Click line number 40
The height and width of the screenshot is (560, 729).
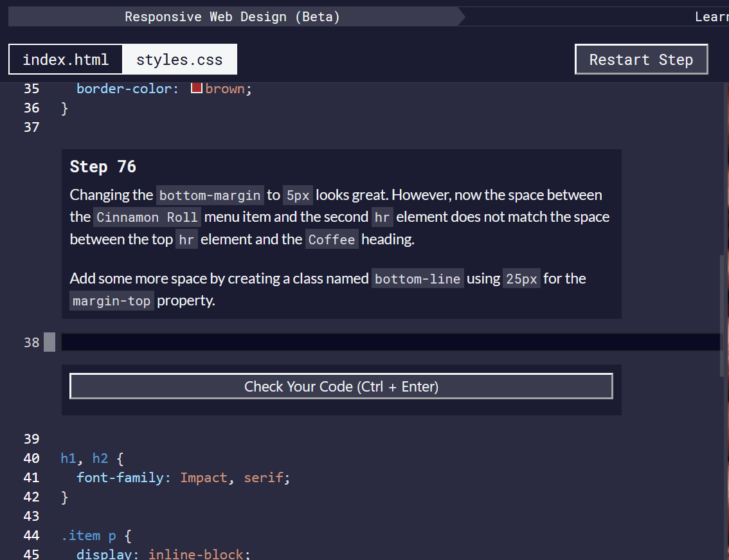pos(31,458)
